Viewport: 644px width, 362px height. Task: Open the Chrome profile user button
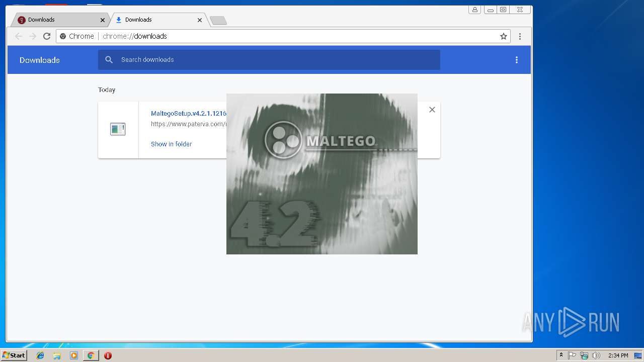(474, 10)
